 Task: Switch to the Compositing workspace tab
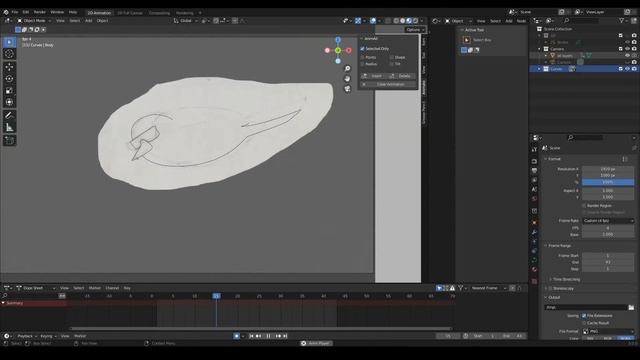pos(159,13)
